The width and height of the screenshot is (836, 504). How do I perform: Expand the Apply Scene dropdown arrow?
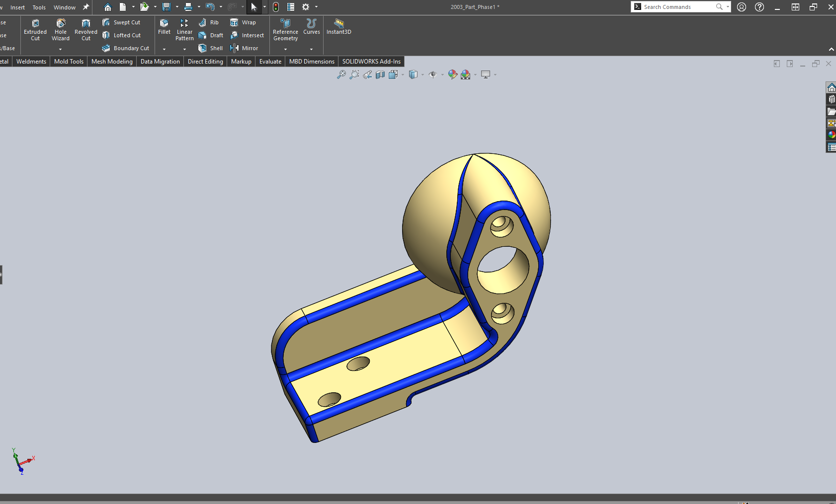[x=475, y=74]
